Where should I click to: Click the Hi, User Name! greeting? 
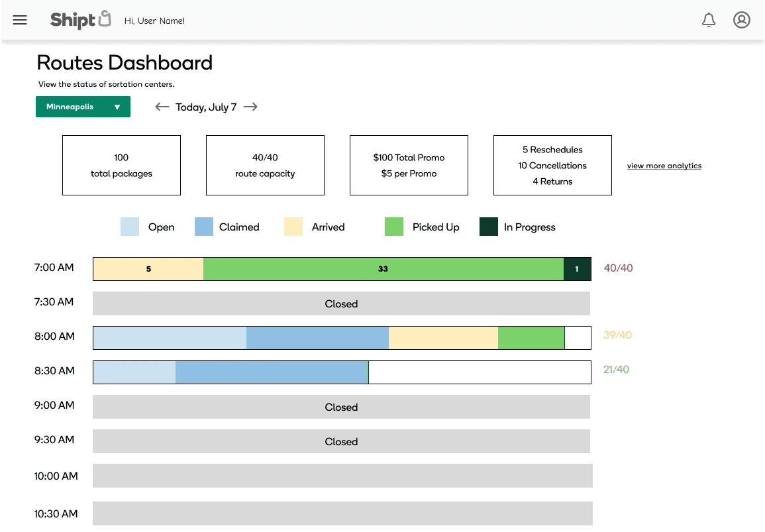coord(155,21)
